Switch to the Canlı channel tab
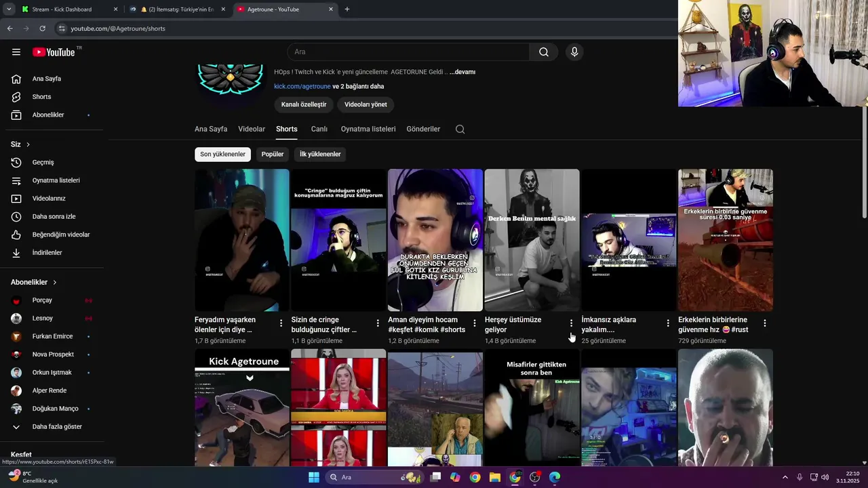The image size is (868, 488). [319, 129]
